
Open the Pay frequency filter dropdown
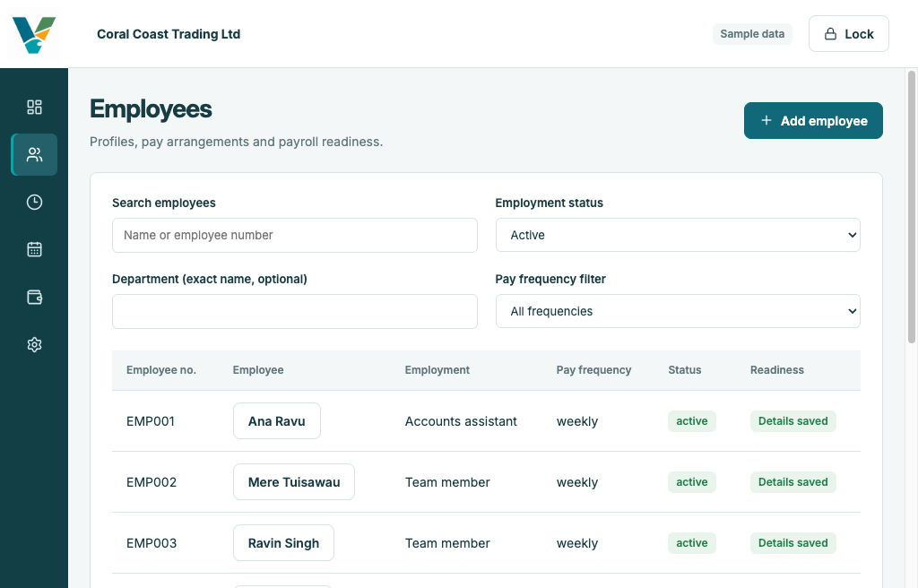point(678,311)
